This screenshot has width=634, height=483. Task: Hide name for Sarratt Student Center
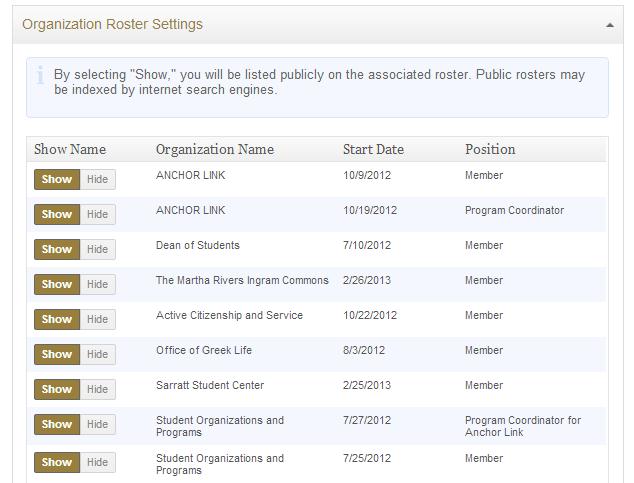pos(97,389)
